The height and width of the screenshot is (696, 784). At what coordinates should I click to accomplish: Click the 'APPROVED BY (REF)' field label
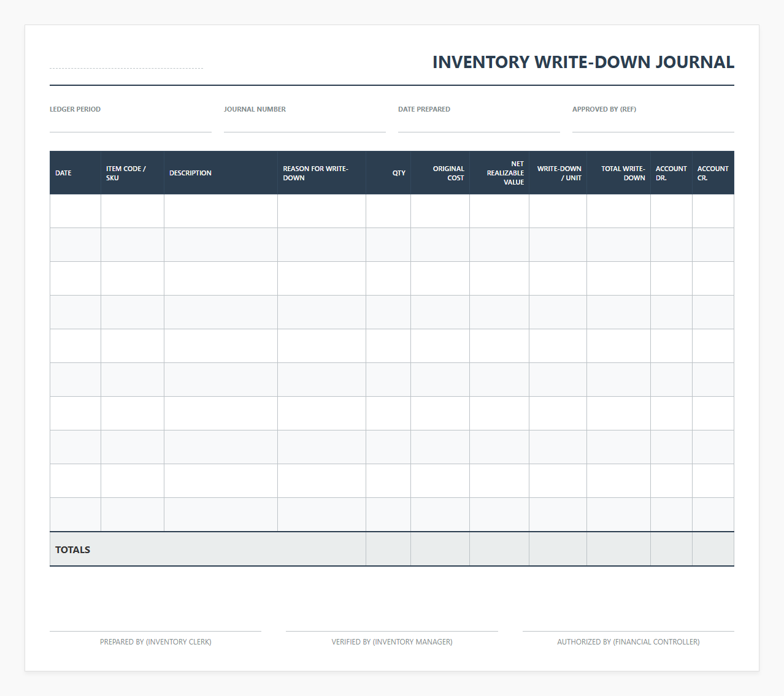604,109
